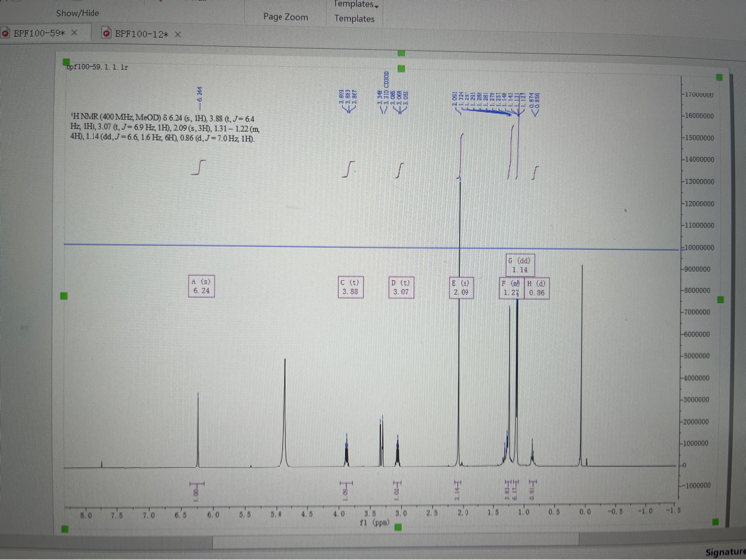Select multiplet box E (s) 2.09

click(x=462, y=286)
